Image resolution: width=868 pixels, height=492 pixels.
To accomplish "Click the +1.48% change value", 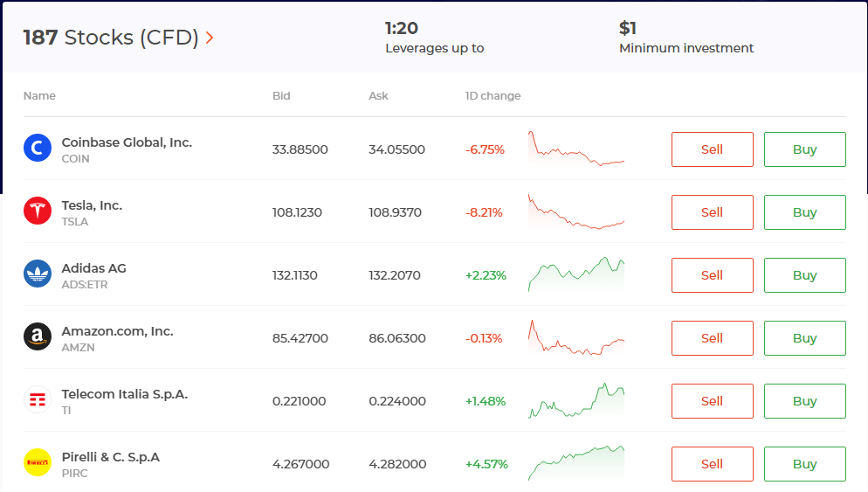I will [486, 401].
